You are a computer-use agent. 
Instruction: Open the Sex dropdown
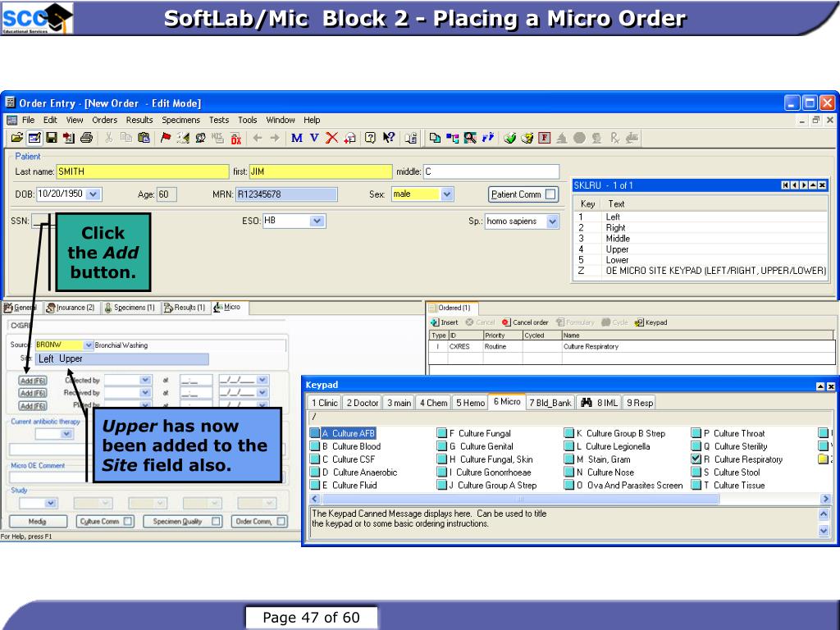point(447,194)
